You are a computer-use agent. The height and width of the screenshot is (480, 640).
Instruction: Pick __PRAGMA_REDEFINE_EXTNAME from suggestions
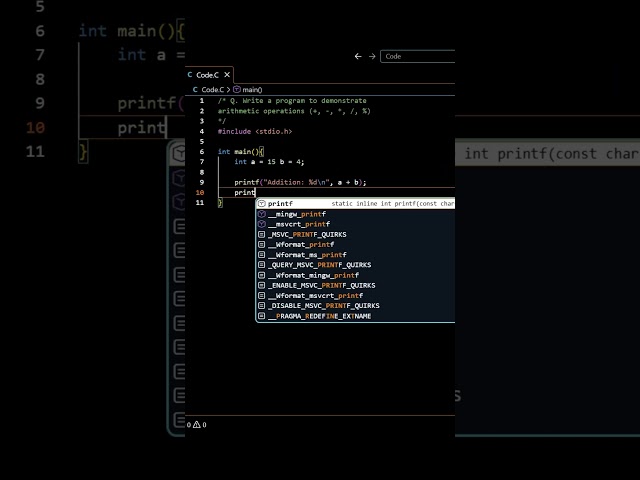[x=355, y=316]
